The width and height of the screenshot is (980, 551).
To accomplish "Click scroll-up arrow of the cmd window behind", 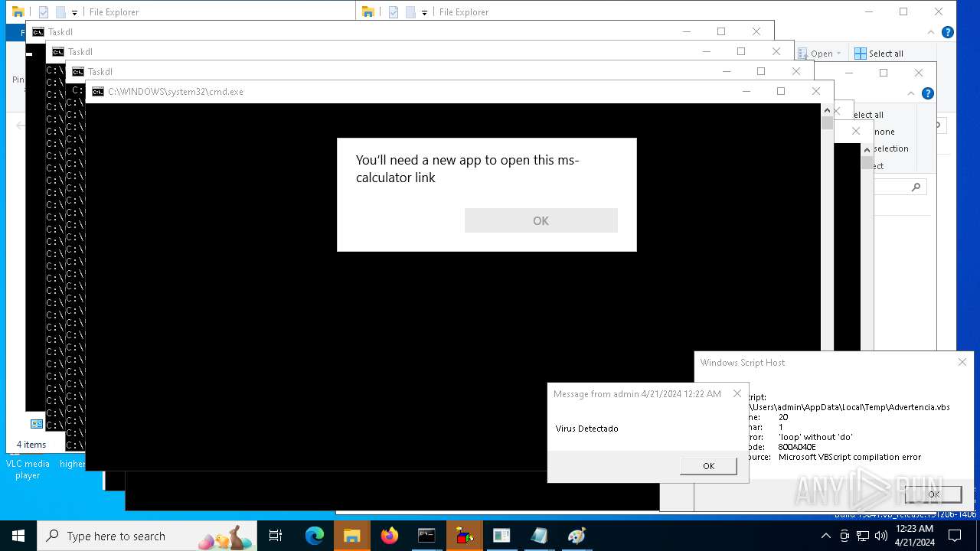I will (867, 149).
